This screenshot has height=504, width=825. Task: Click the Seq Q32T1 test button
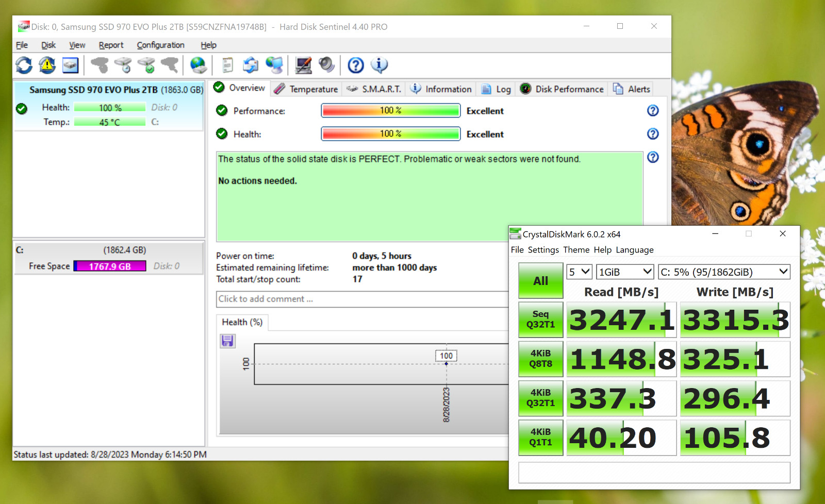[x=541, y=320]
